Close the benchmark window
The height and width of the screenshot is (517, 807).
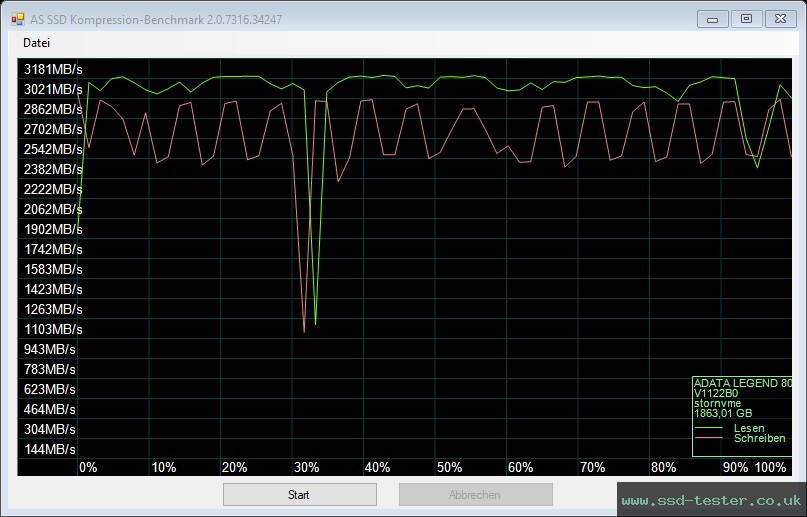point(780,20)
